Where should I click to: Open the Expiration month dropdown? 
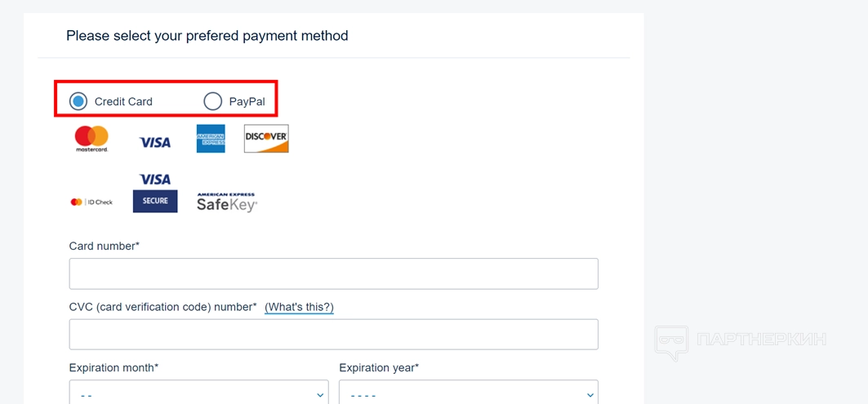[198, 393]
